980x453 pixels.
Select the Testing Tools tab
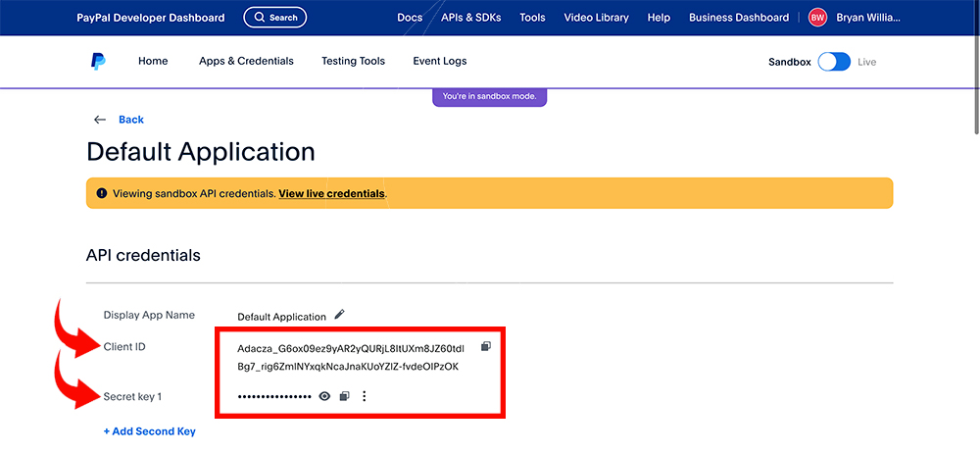pyautogui.click(x=353, y=62)
